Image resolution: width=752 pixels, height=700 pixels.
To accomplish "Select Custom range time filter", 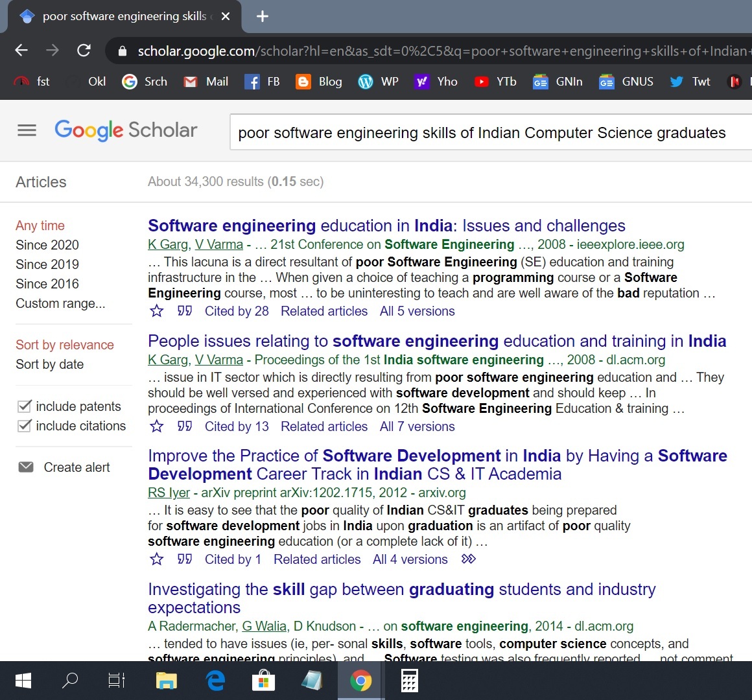I will 60,303.
